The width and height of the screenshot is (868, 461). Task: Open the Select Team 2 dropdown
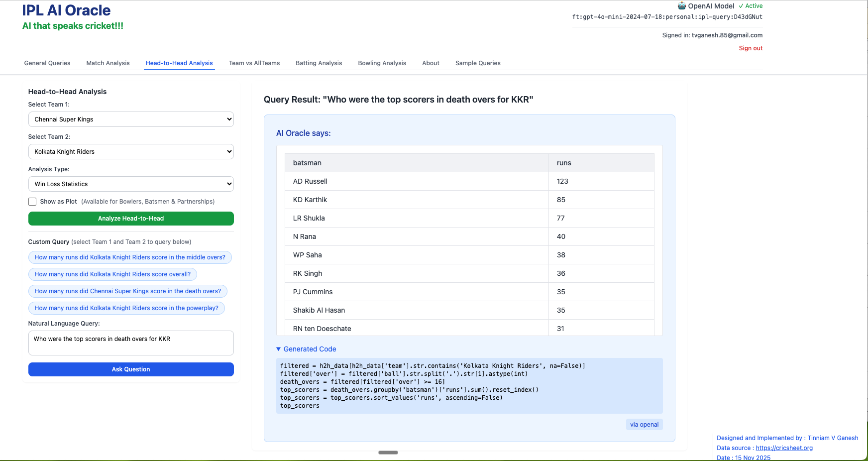pos(131,152)
